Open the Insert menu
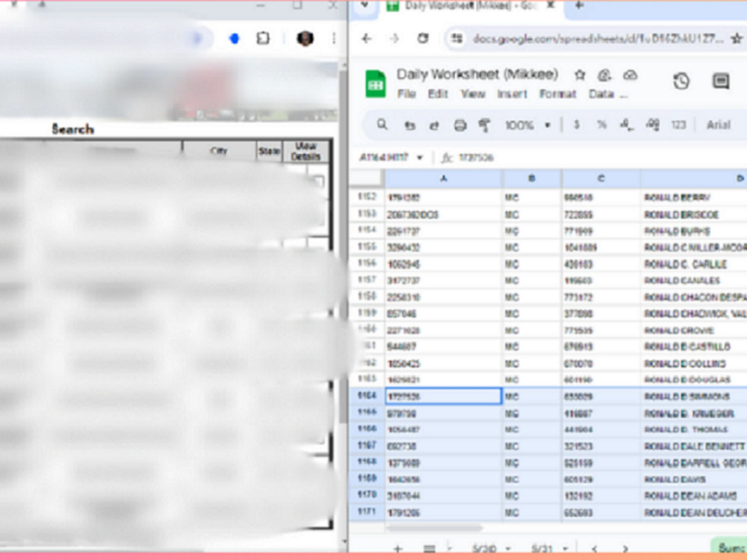747x560 pixels. (512, 94)
